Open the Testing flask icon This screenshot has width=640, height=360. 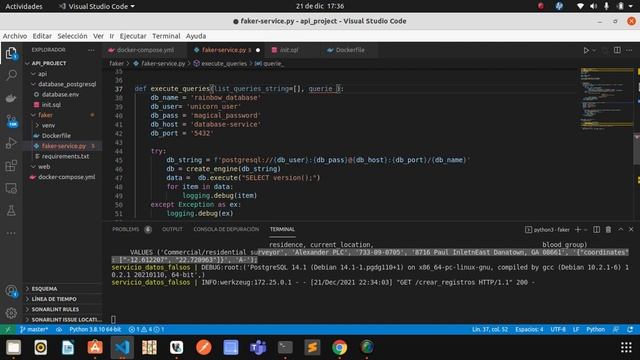pos(11,211)
